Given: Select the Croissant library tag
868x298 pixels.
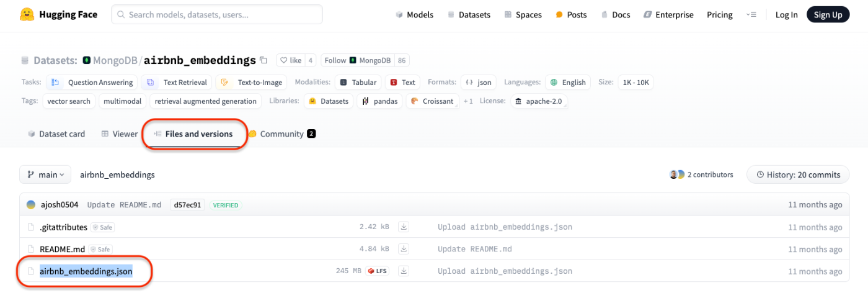Looking at the screenshot, I should click(x=433, y=101).
